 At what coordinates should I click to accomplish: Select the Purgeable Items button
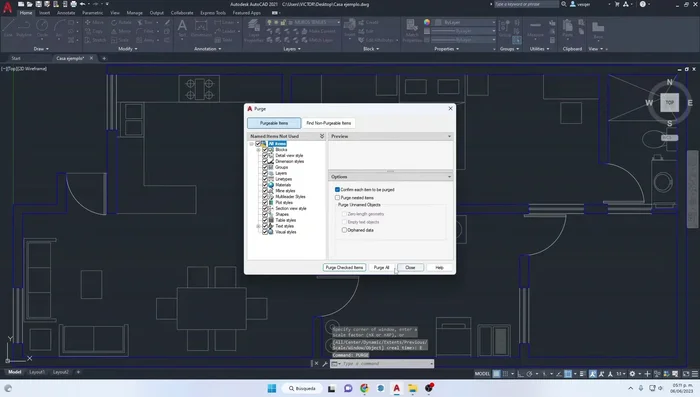pyautogui.click(x=274, y=123)
